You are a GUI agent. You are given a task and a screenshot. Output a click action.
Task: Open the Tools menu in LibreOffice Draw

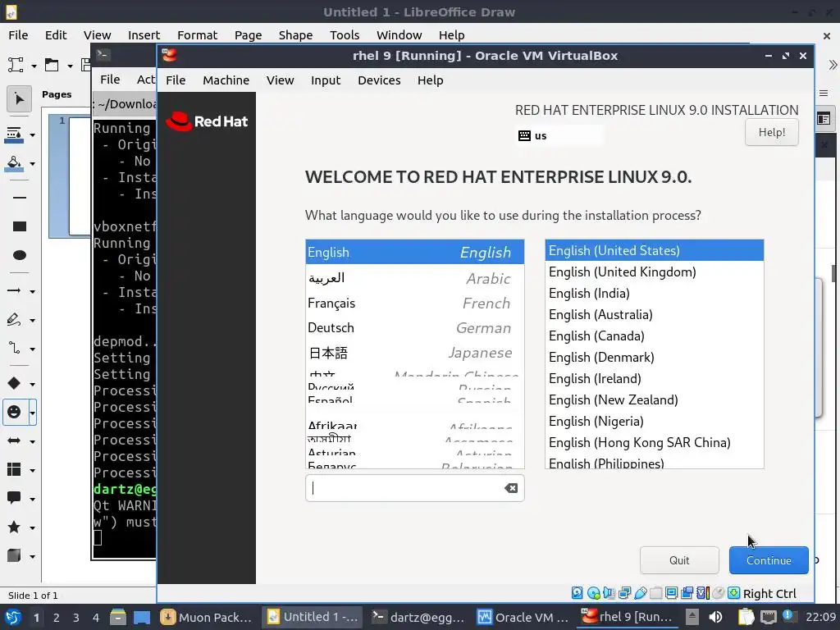[x=344, y=35]
